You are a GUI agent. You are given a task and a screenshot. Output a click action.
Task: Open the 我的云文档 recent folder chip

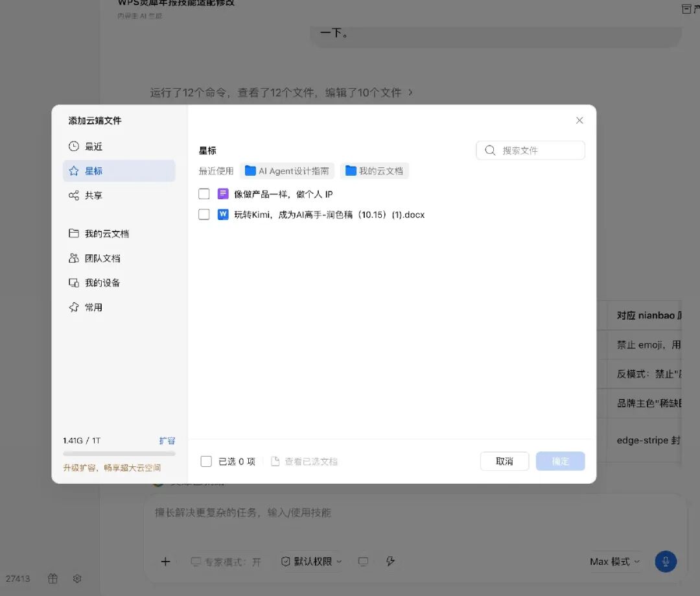[375, 171]
